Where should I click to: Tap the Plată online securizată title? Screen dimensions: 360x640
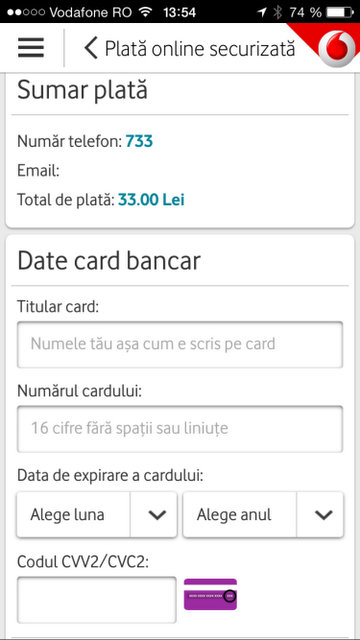click(200, 49)
